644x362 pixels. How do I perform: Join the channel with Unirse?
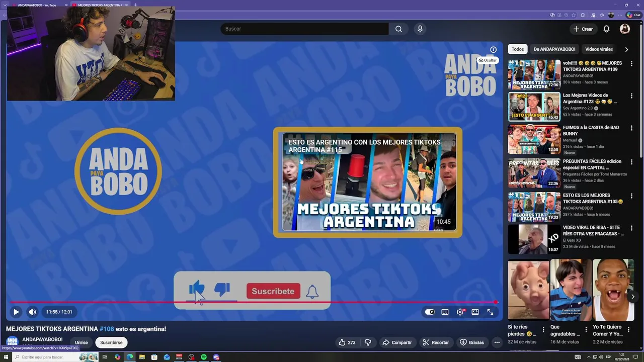point(81,342)
